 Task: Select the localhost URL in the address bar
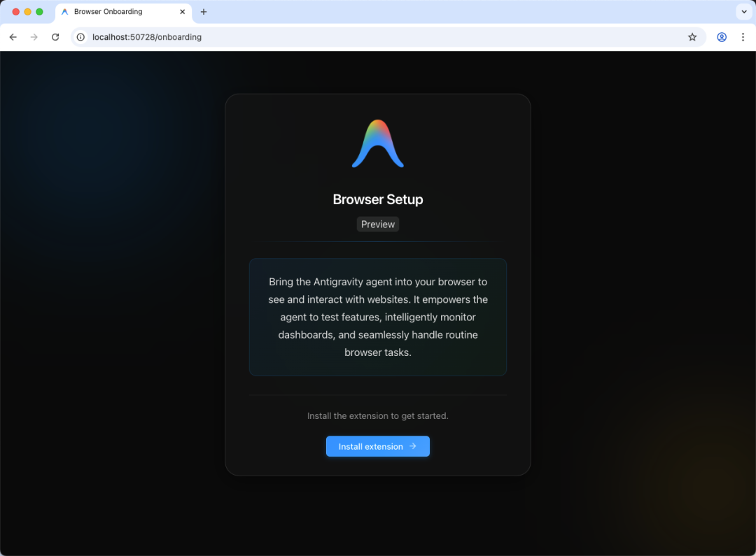coord(146,37)
